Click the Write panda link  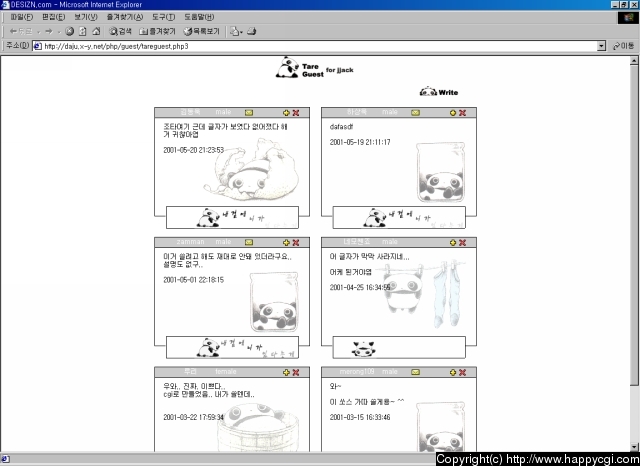tap(439, 91)
